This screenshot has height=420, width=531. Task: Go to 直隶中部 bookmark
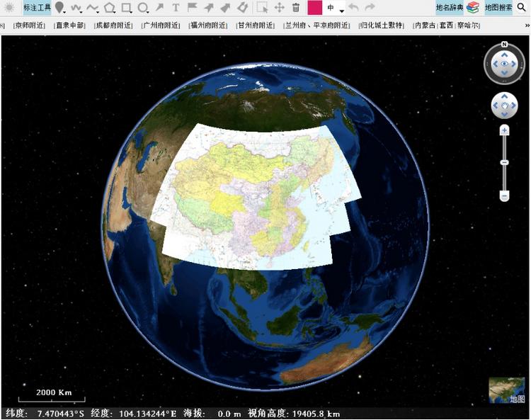tap(70, 25)
